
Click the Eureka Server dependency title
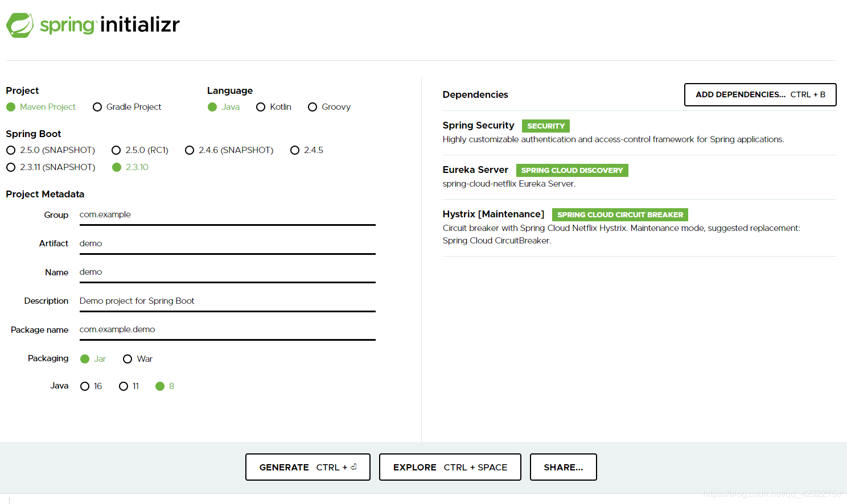[475, 170]
